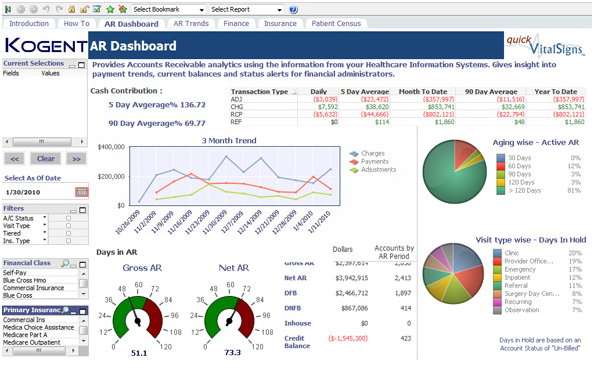Click the grayed back navigation toolbar icon
600x381 pixels.
click(x=21, y=9)
